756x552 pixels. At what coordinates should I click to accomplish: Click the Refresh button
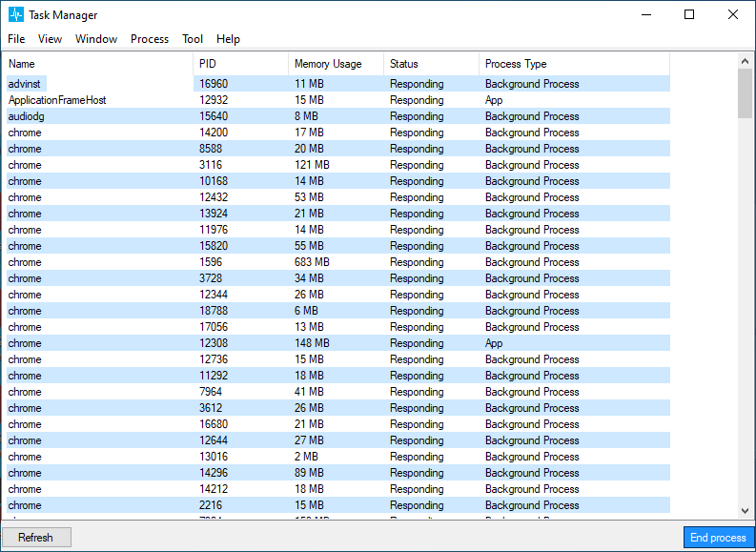pyautogui.click(x=36, y=537)
